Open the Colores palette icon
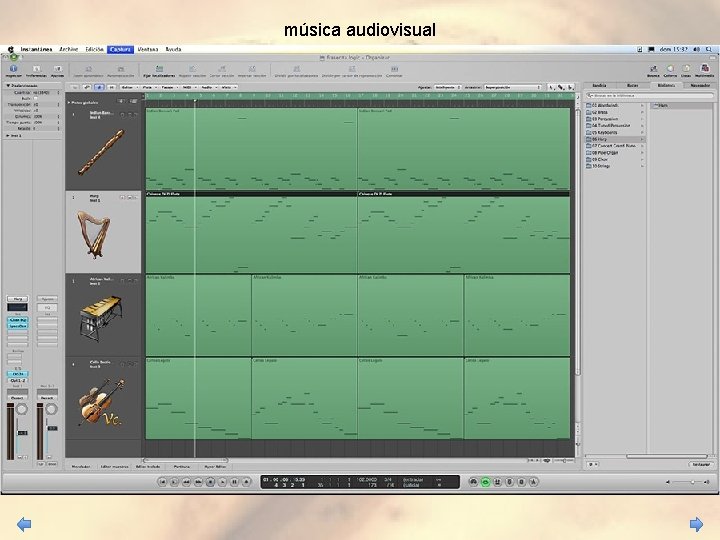720x540 pixels. coord(670,69)
